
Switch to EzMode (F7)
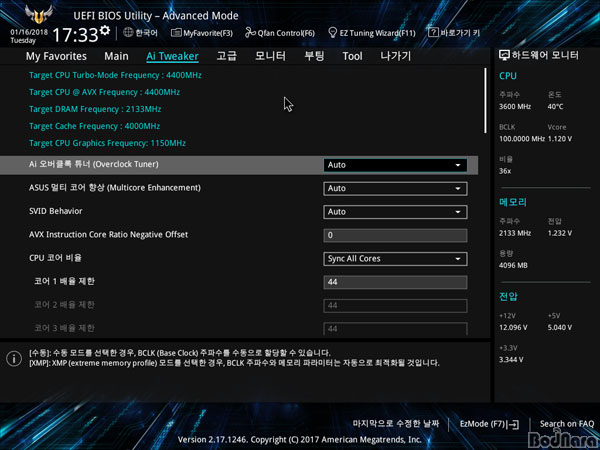[x=488, y=424]
